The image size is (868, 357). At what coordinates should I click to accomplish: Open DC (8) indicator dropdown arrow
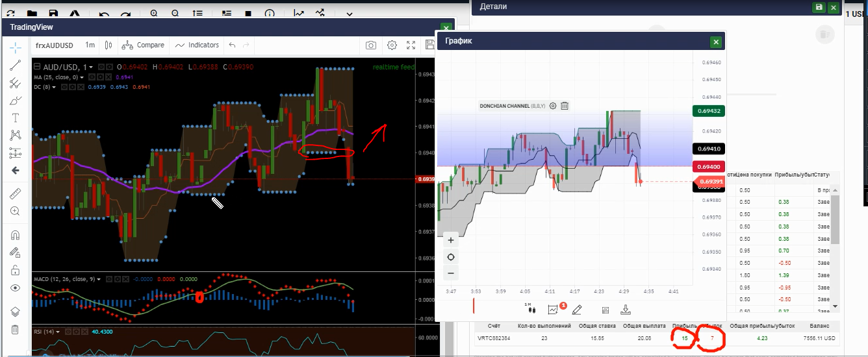[x=53, y=87]
